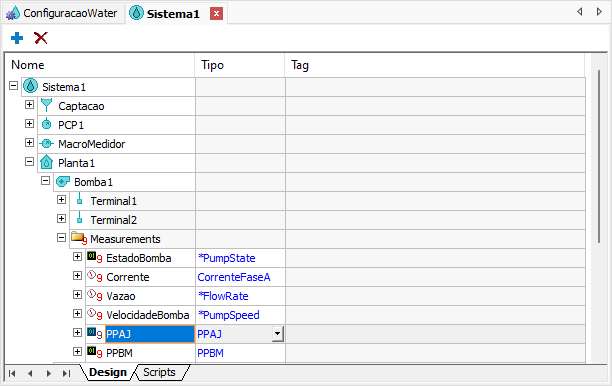Select the Design tab
Image resolution: width=612 pixels, height=386 pixels.
point(108,372)
